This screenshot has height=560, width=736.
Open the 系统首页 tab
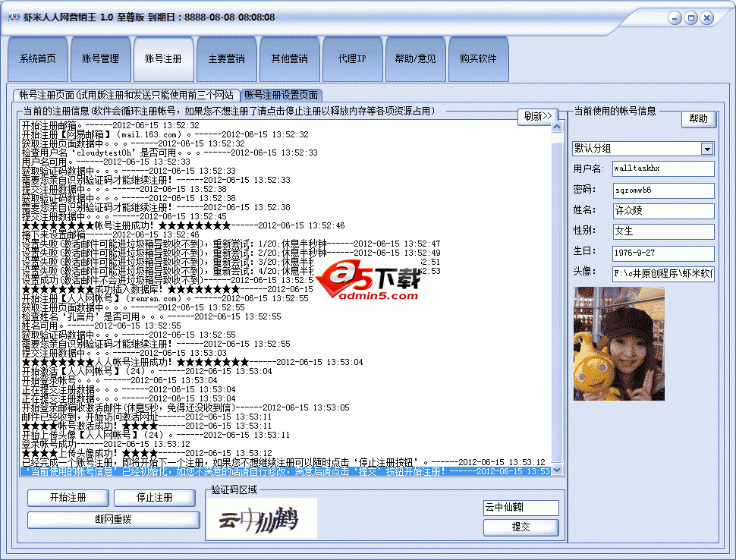pos(37,58)
